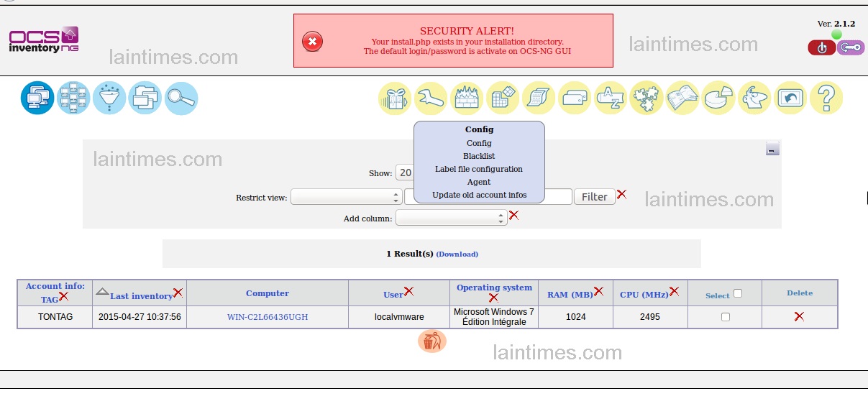Remove the CPU (MHz) column
Screen dimensions: 868x409
[674, 291]
